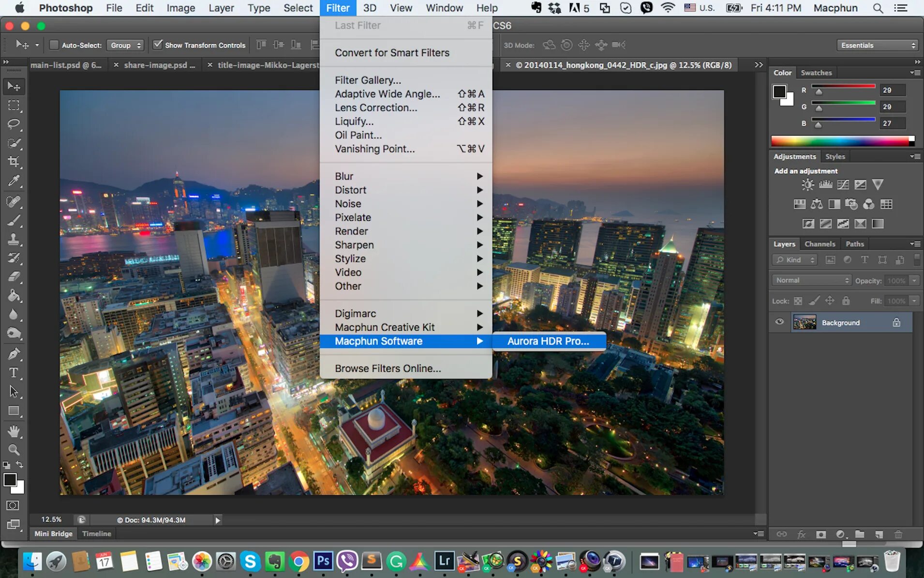Screen dimensions: 924x578
Task: Toggle Quick Mask mode
Action: pos(13,506)
